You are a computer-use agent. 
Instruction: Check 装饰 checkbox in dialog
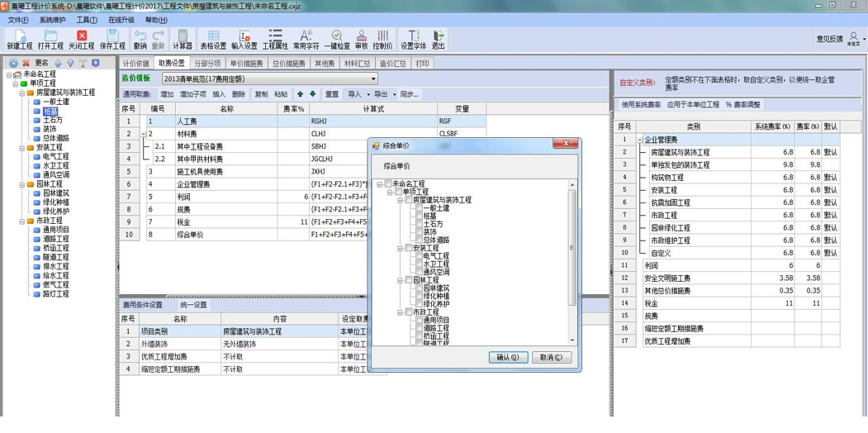(419, 232)
